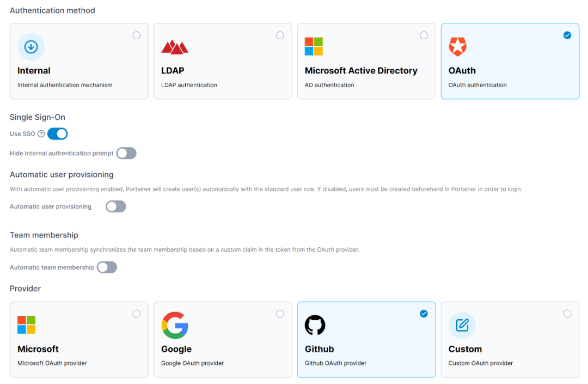The width and height of the screenshot is (588, 384).
Task: Click the orange OAuth shield icon
Action: click(x=457, y=47)
